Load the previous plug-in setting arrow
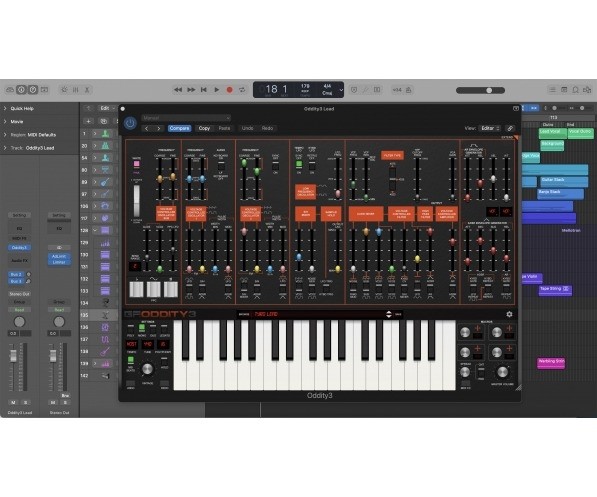Image resolution: width=597 pixels, height=497 pixels. [x=147, y=128]
